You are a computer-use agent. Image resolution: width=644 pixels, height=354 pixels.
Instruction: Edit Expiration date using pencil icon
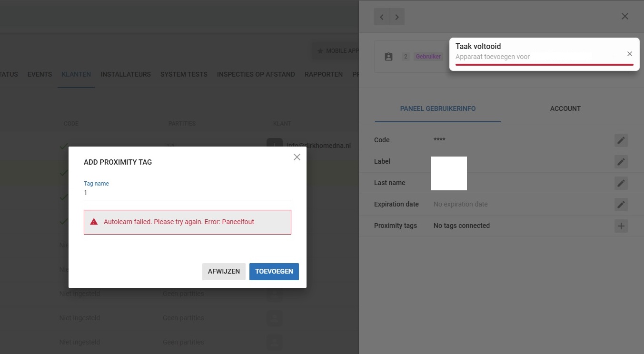tap(621, 205)
